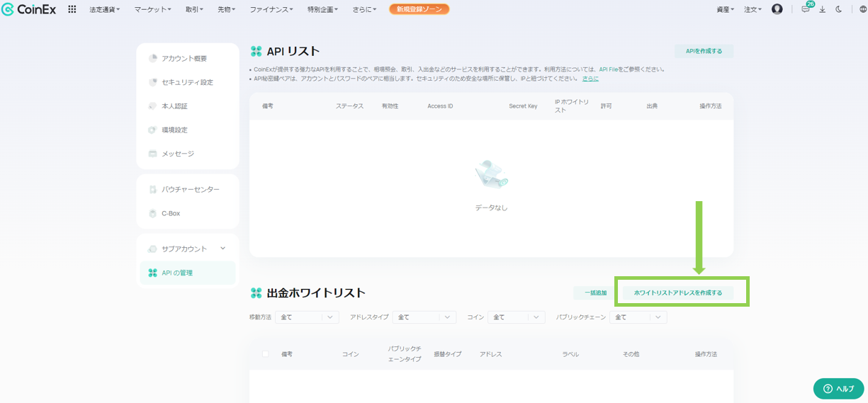Open the マーケット menu in top navigation

pos(152,9)
